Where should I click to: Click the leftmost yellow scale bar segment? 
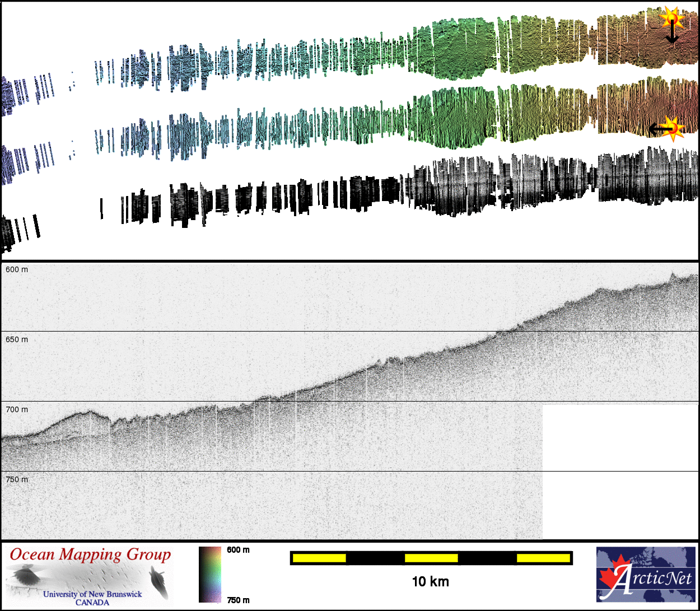[x=319, y=558]
